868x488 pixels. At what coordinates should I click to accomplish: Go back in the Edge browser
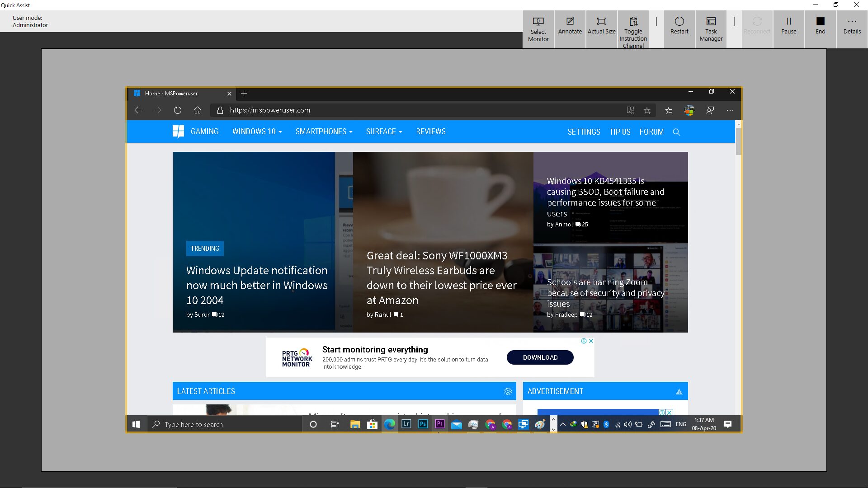click(x=138, y=110)
